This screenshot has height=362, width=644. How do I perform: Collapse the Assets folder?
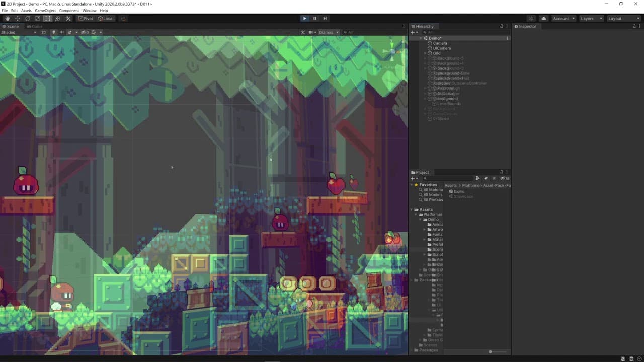[x=412, y=209]
